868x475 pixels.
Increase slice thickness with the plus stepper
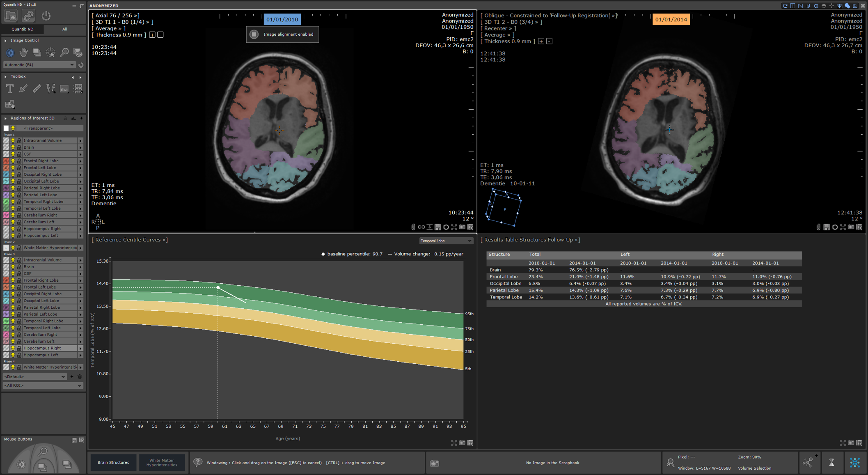point(152,35)
